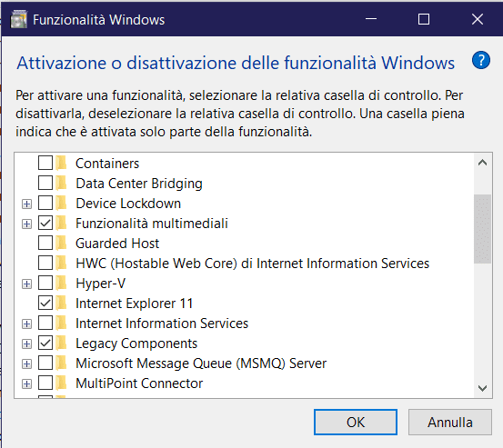This screenshot has width=503, height=448.
Task: Maximize the Funzionalità Windows dialog
Action: [x=424, y=19]
